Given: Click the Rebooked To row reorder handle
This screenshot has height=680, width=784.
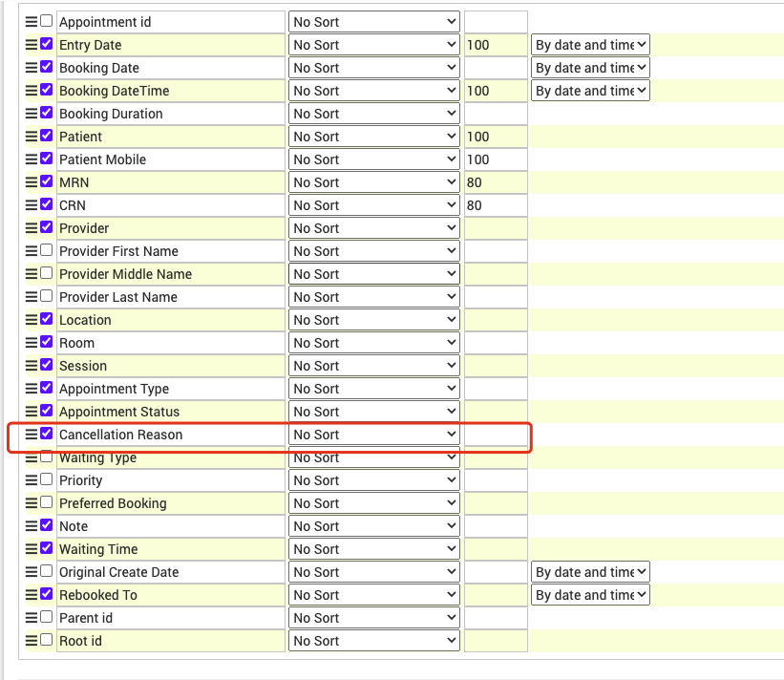Looking at the screenshot, I should tap(32, 594).
